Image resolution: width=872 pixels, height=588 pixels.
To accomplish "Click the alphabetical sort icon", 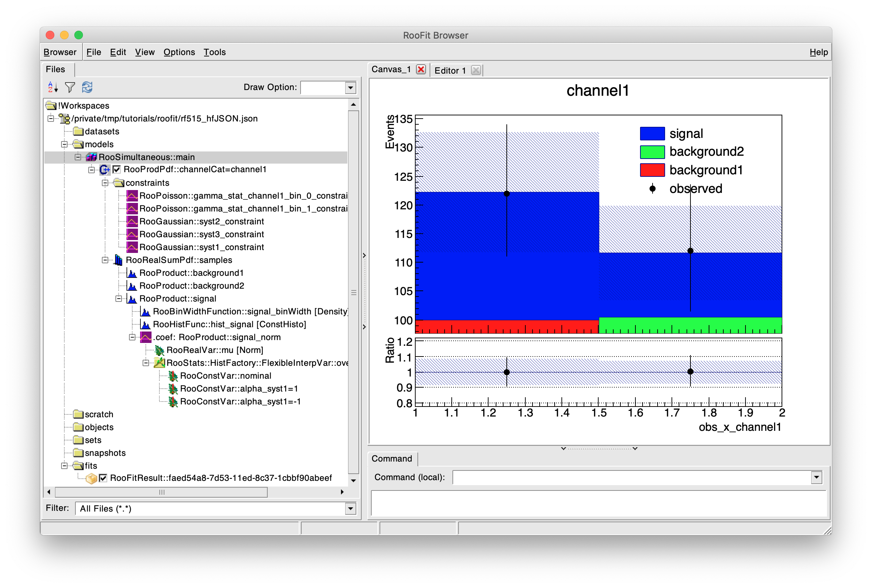I will [x=53, y=88].
